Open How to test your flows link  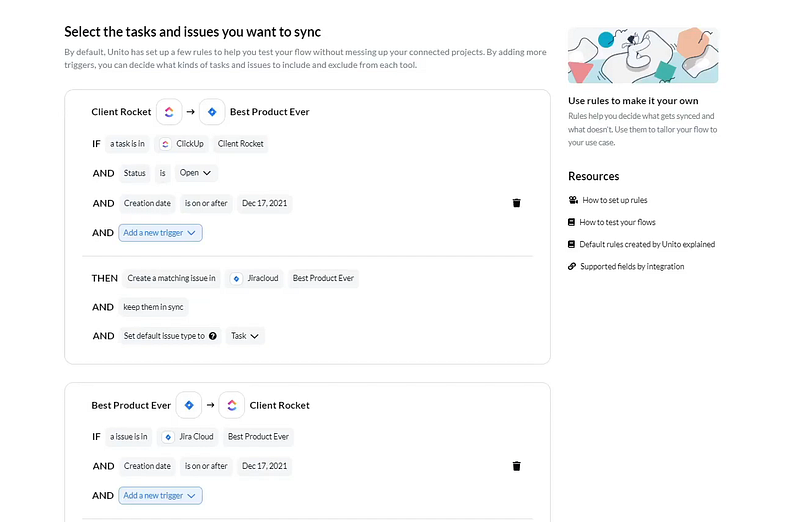[x=619, y=222]
